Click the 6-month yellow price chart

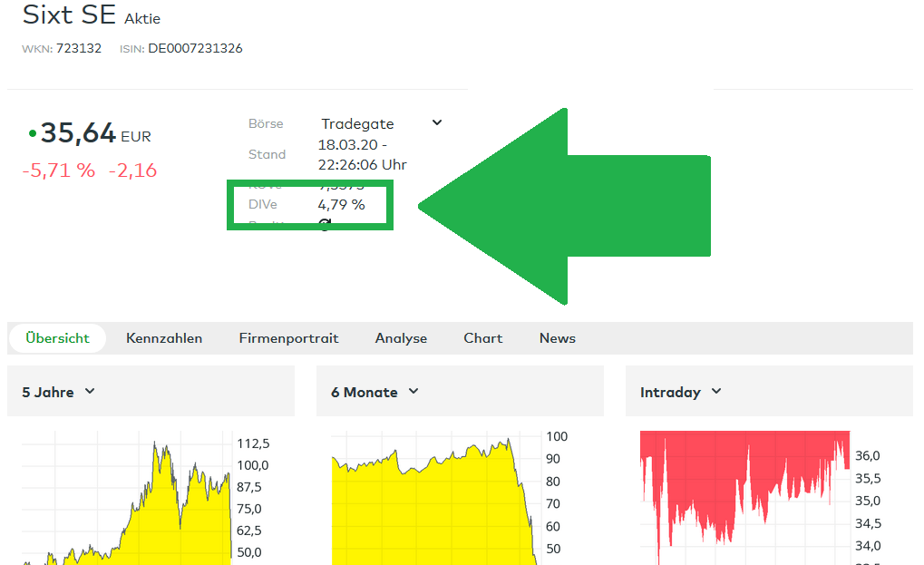click(x=436, y=498)
